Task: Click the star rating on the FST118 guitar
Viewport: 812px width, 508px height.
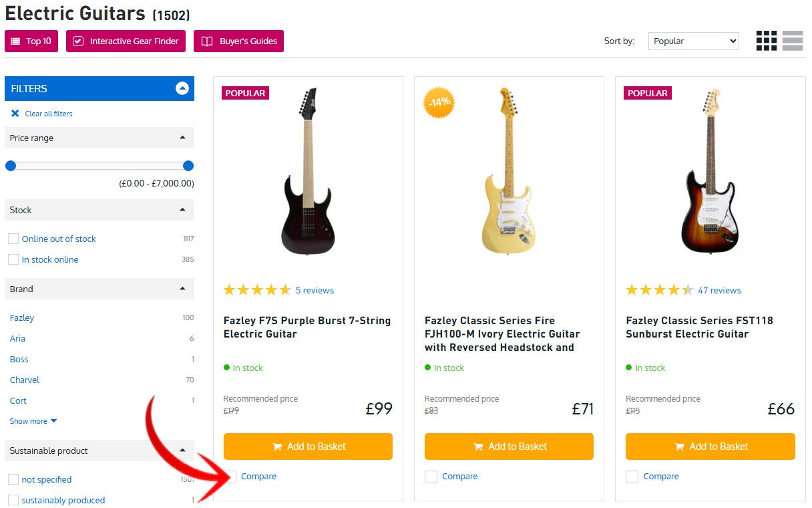Action: (x=657, y=289)
